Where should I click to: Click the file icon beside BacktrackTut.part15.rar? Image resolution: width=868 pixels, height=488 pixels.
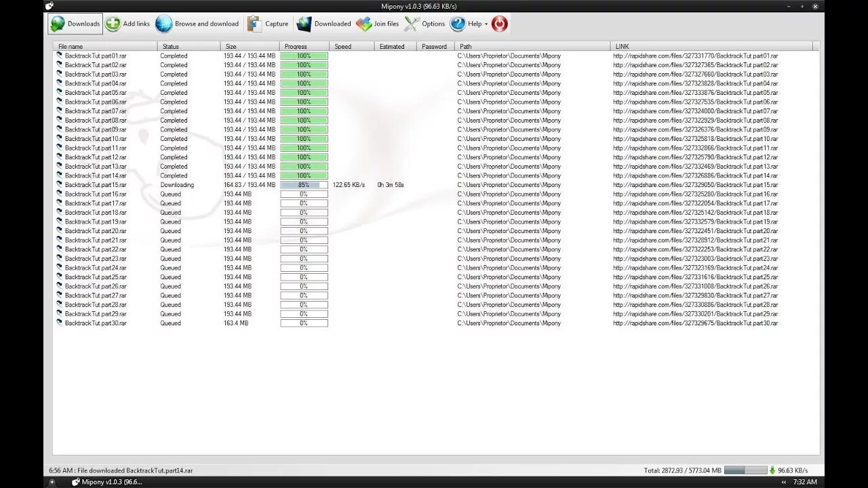point(60,185)
